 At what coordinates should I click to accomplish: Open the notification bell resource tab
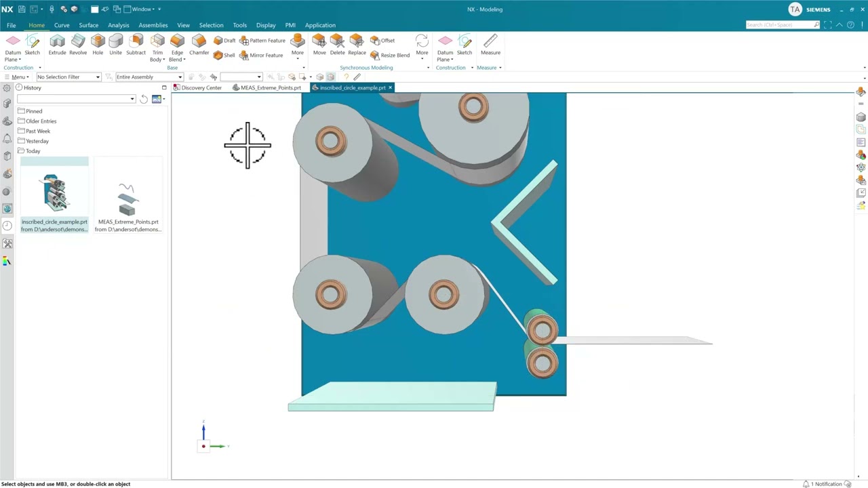click(7, 138)
